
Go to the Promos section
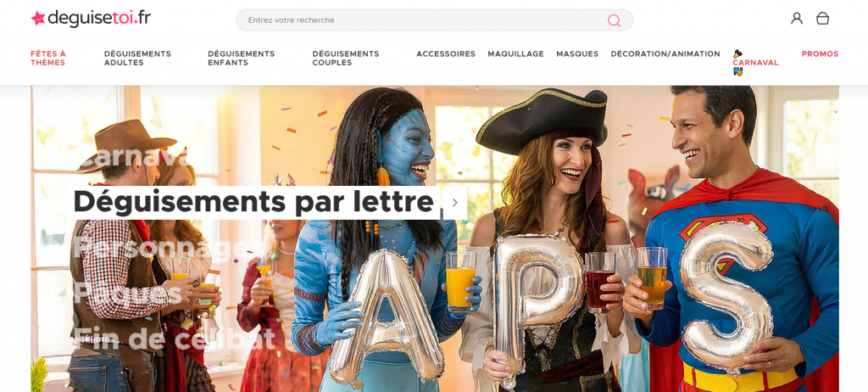click(820, 53)
